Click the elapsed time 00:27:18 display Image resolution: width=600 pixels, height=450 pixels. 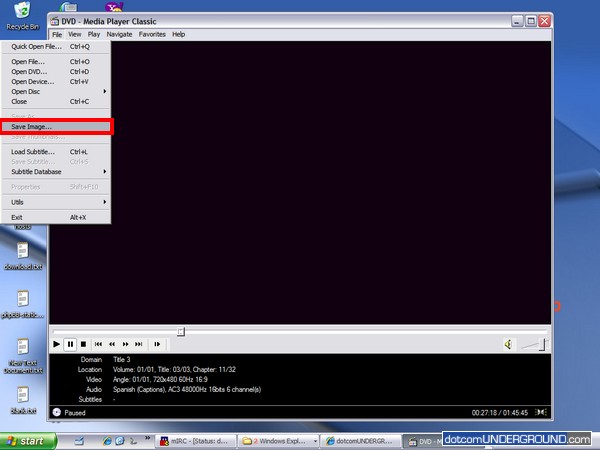[x=484, y=412]
